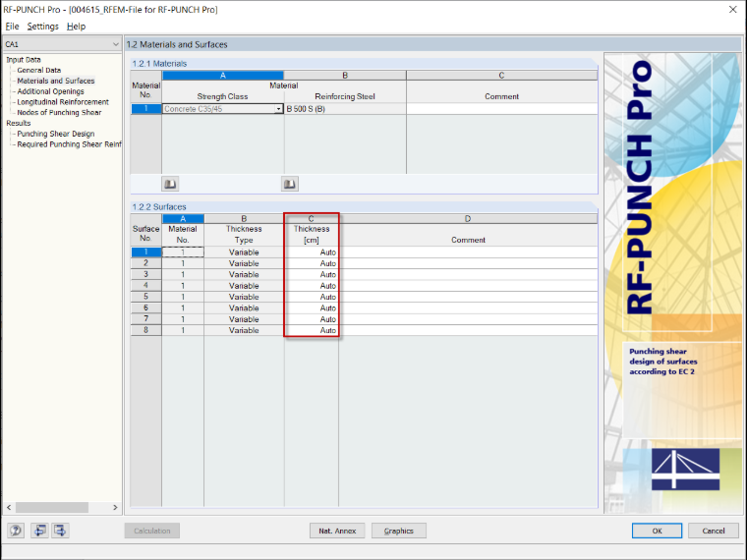Click the navigator horizontal scrollbar thumb

point(52,508)
